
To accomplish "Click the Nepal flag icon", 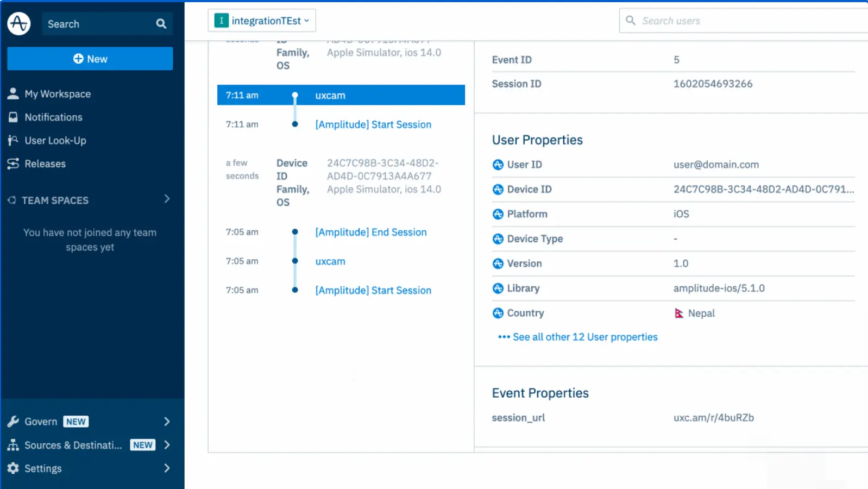I will point(678,313).
